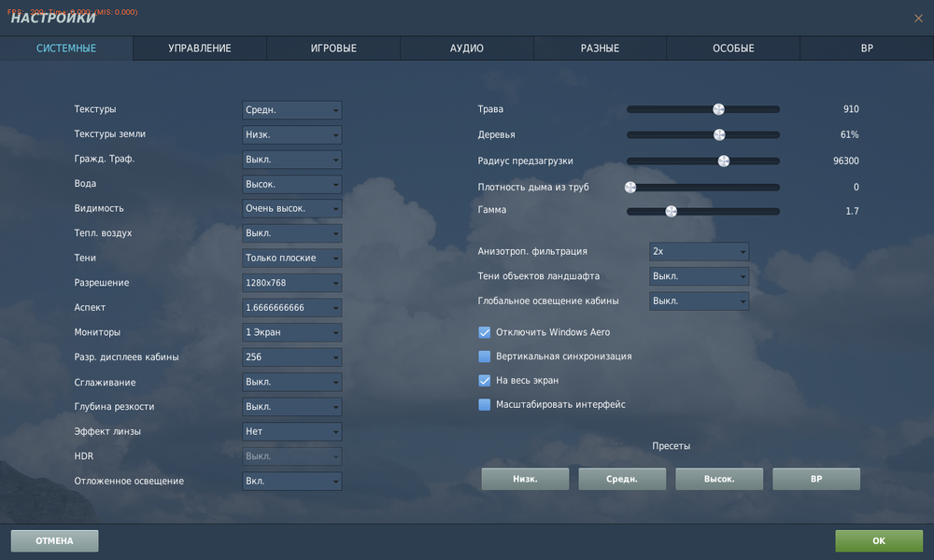Image resolution: width=934 pixels, height=560 pixels.
Task: Expand Тени объектов ландшафта dropdown
Action: (x=699, y=276)
